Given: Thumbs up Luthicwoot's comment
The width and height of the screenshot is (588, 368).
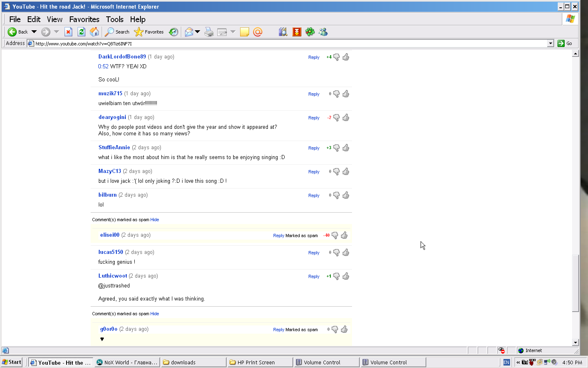Looking at the screenshot, I should point(346,276).
